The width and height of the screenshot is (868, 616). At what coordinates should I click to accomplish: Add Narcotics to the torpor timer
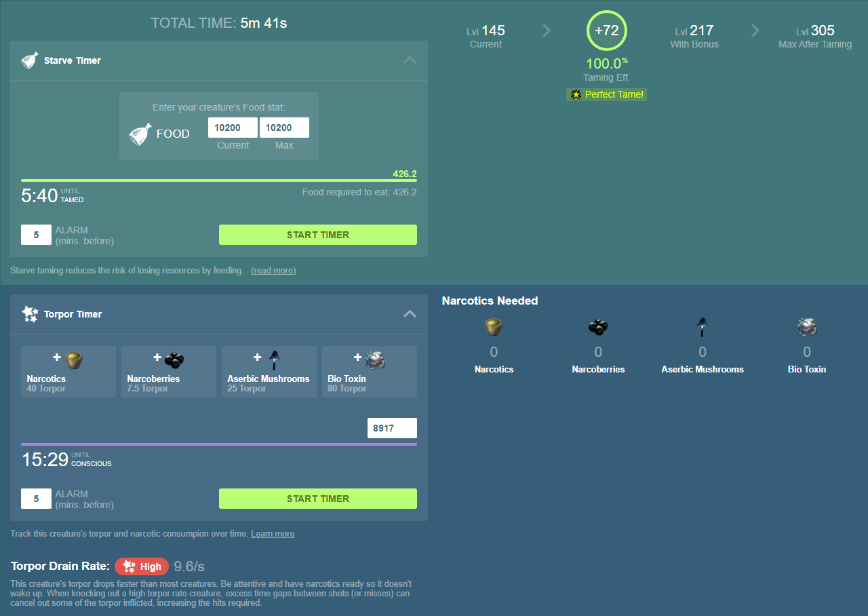68,371
